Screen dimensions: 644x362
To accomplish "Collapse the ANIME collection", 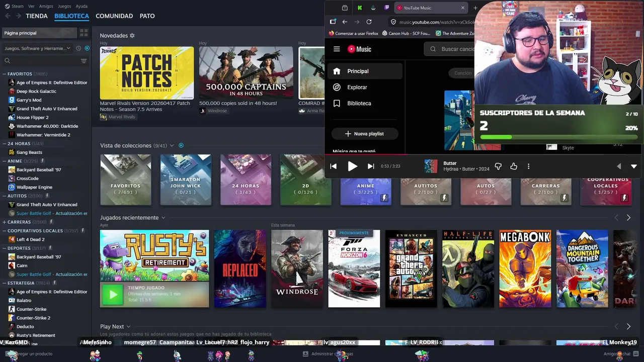I will tap(4, 161).
